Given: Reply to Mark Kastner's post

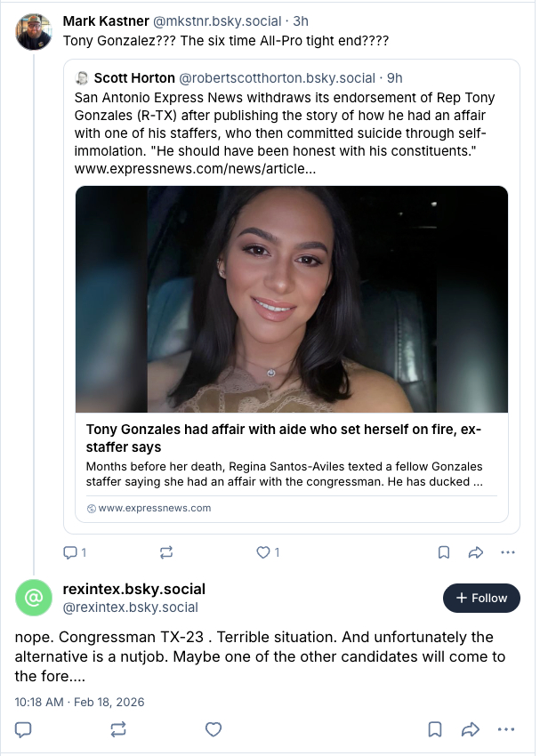Looking at the screenshot, I should 70,552.
